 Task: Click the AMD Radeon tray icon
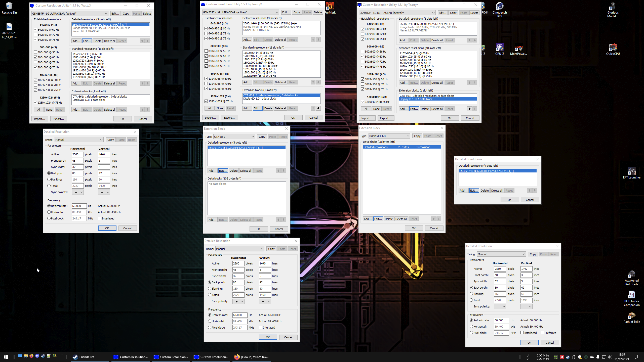561,357
